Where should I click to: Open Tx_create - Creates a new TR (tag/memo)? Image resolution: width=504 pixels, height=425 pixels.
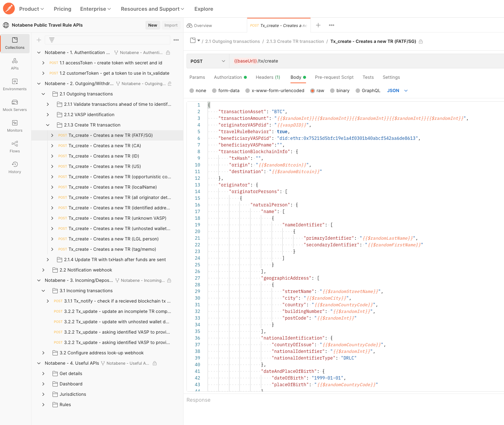(112, 249)
